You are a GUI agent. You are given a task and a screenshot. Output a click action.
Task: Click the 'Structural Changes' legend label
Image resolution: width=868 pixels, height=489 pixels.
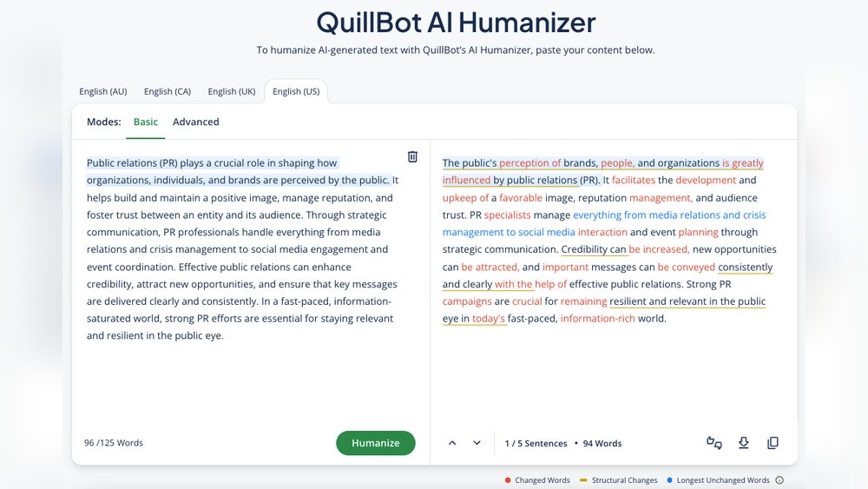pyautogui.click(x=624, y=480)
